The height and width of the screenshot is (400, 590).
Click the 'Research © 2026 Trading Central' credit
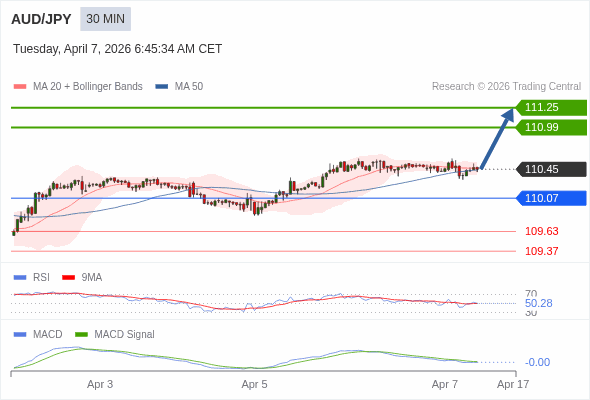coord(506,87)
